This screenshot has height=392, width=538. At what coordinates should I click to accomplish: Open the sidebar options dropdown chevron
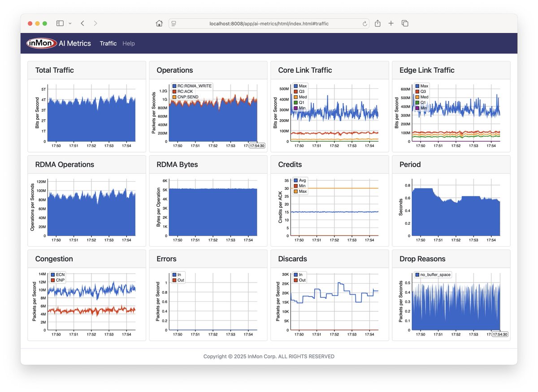70,23
